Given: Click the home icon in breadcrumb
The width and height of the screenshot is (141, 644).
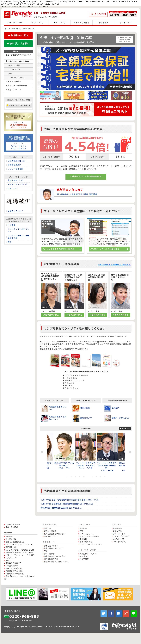Looking at the screenshot, I should click(5, 29).
